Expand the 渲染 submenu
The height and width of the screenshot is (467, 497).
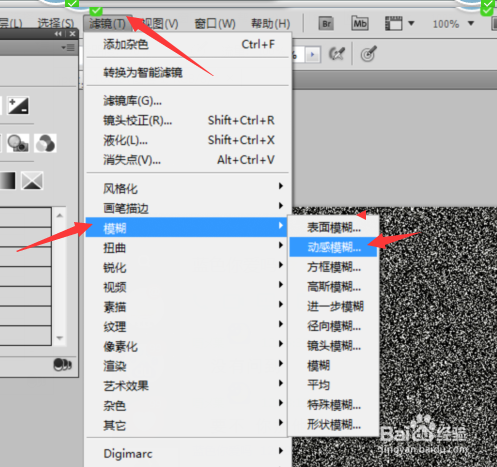[x=187, y=366]
